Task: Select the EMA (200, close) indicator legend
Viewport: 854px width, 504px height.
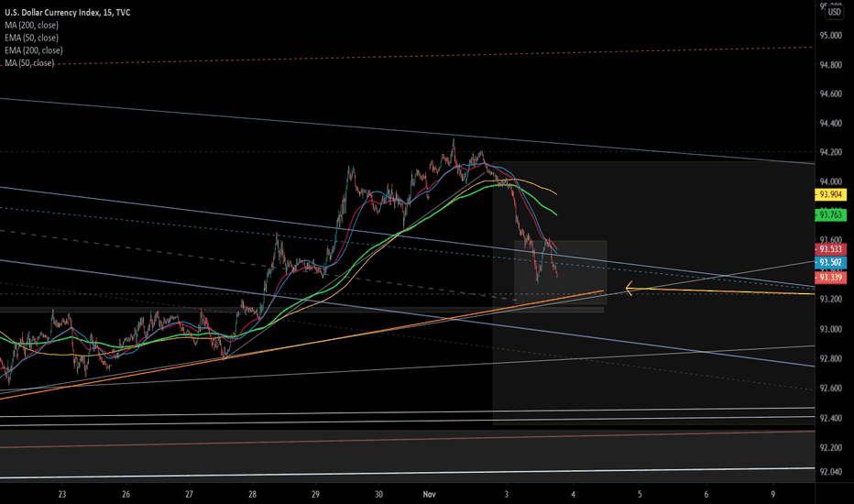Action: [34, 50]
